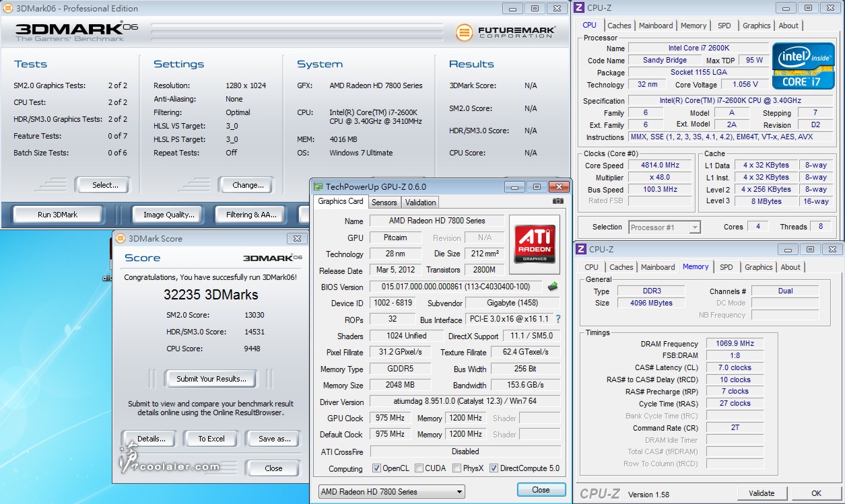The width and height of the screenshot is (845, 504).
Task: Open the Bus Interface question mark help
Action: (557, 320)
